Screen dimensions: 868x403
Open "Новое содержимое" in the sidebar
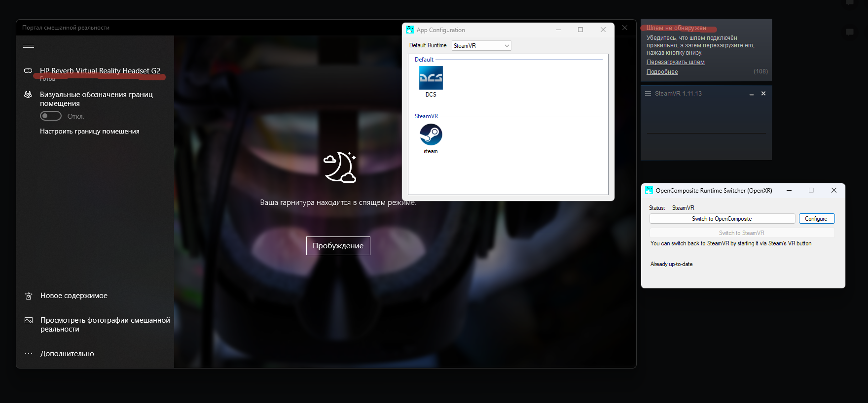74,296
